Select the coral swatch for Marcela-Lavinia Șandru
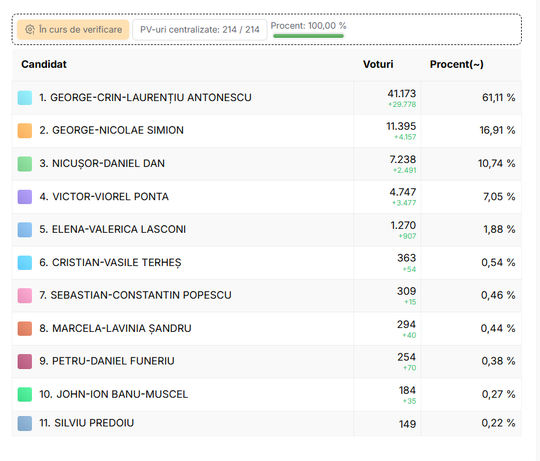Viewport: 540px width, 461px height. click(x=25, y=328)
